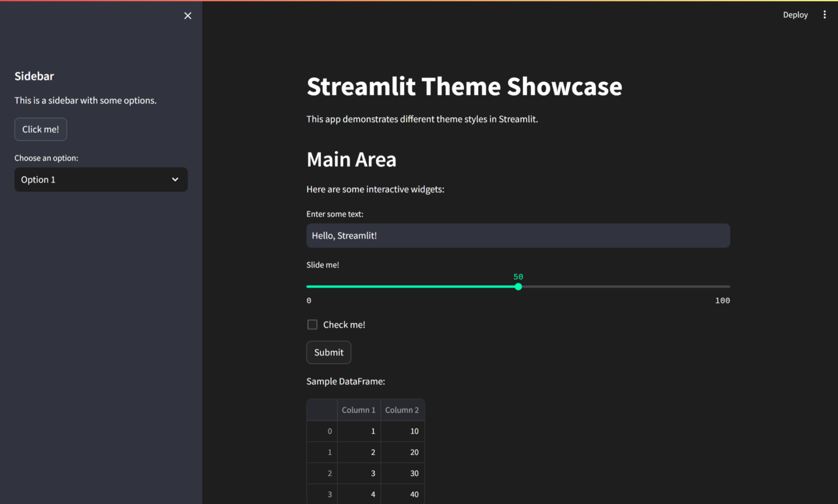Viewport: 838px width, 504px height.
Task: Click the Submit button
Action: (328, 352)
